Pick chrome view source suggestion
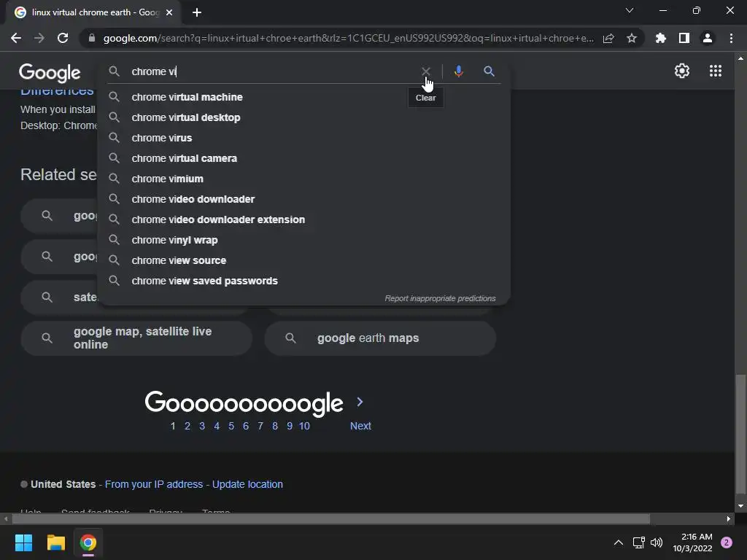747x560 pixels. click(304, 261)
